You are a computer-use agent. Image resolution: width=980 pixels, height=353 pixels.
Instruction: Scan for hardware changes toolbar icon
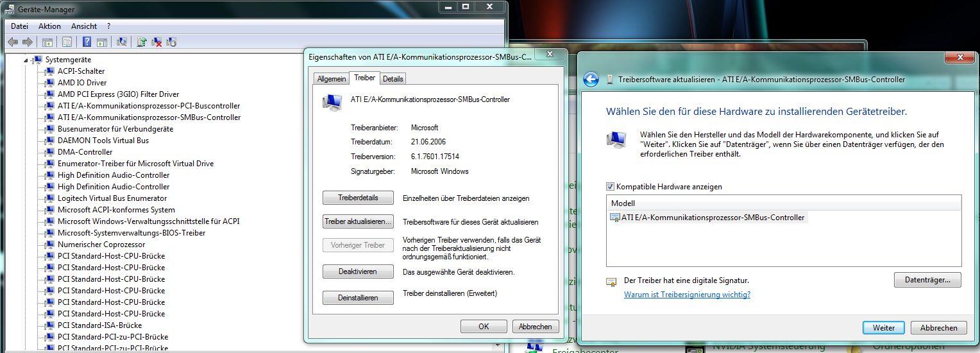pos(121,42)
